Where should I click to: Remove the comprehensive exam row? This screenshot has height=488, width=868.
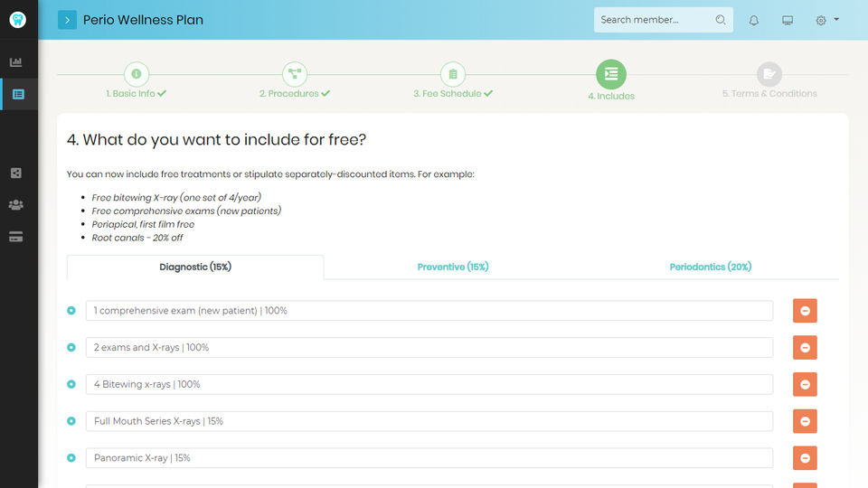pos(805,310)
